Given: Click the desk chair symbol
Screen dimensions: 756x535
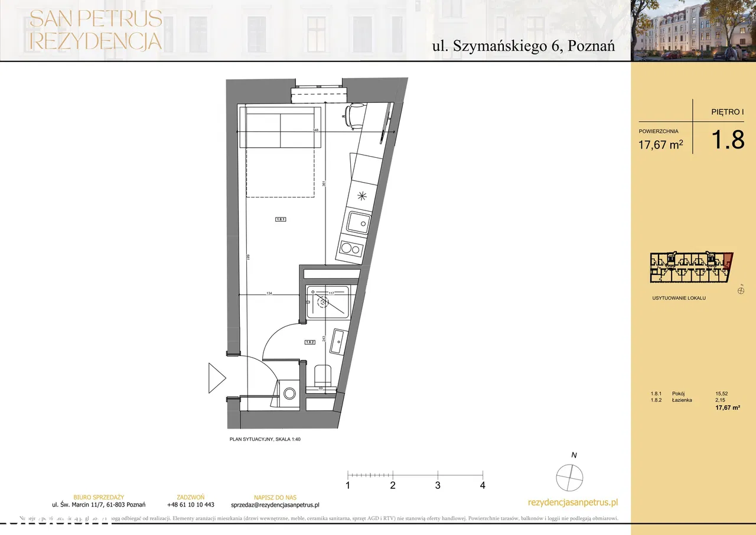Looking at the screenshot, I should 356,114.
